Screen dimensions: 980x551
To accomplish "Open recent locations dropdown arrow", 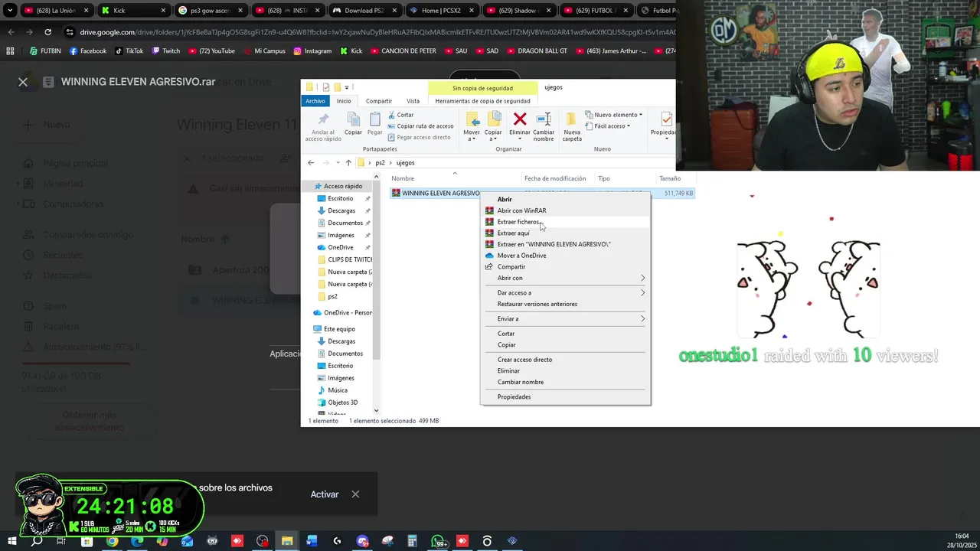I will pyautogui.click(x=338, y=162).
